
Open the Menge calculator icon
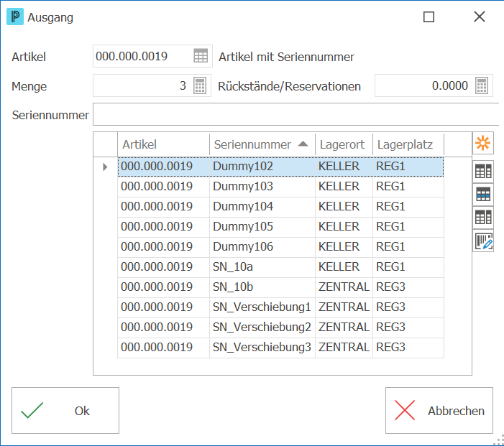[200, 85]
